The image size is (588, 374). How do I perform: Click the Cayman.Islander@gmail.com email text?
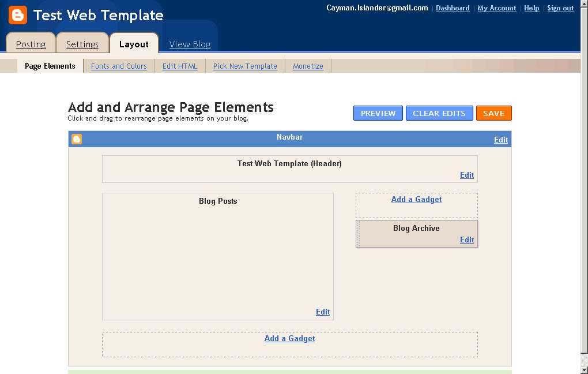click(x=377, y=8)
